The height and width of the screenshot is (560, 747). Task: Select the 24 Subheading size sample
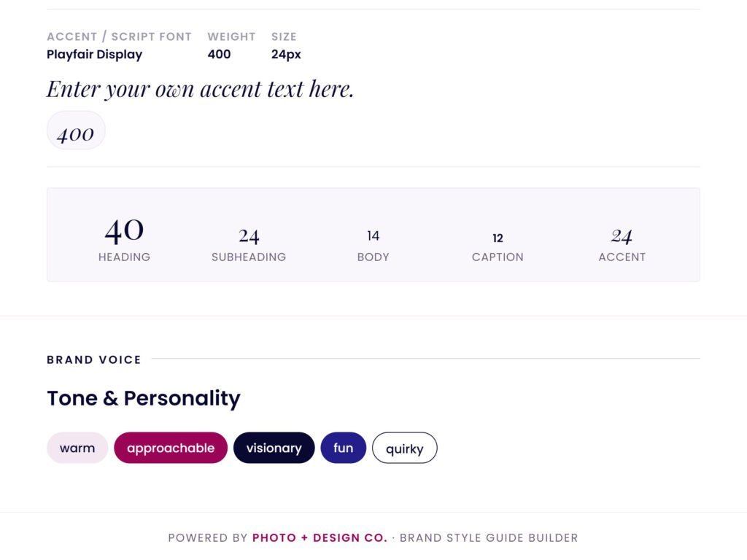[249, 235]
